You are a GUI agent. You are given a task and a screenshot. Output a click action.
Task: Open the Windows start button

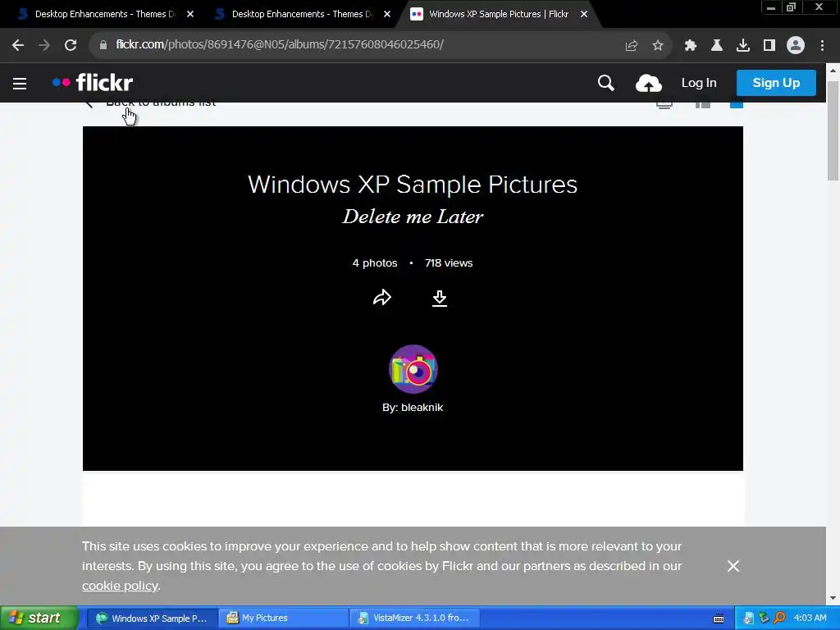[39, 618]
